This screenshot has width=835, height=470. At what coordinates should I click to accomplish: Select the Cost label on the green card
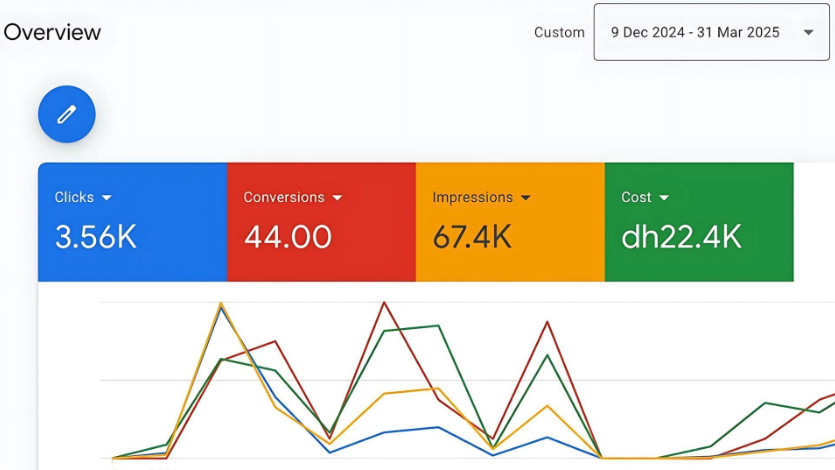(x=636, y=197)
